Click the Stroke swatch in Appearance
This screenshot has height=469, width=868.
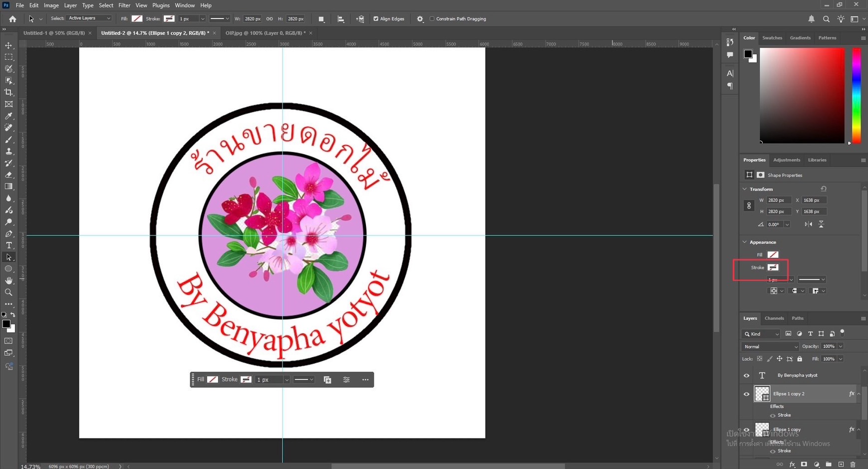773,267
